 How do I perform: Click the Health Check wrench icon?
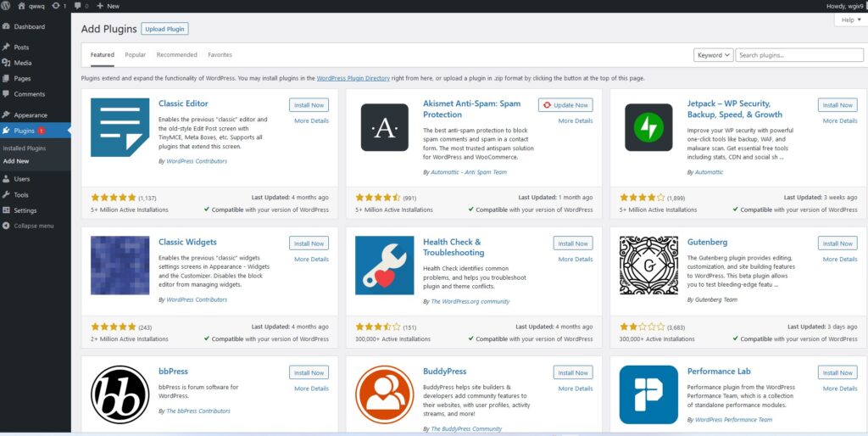pyautogui.click(x=384, y=266)
